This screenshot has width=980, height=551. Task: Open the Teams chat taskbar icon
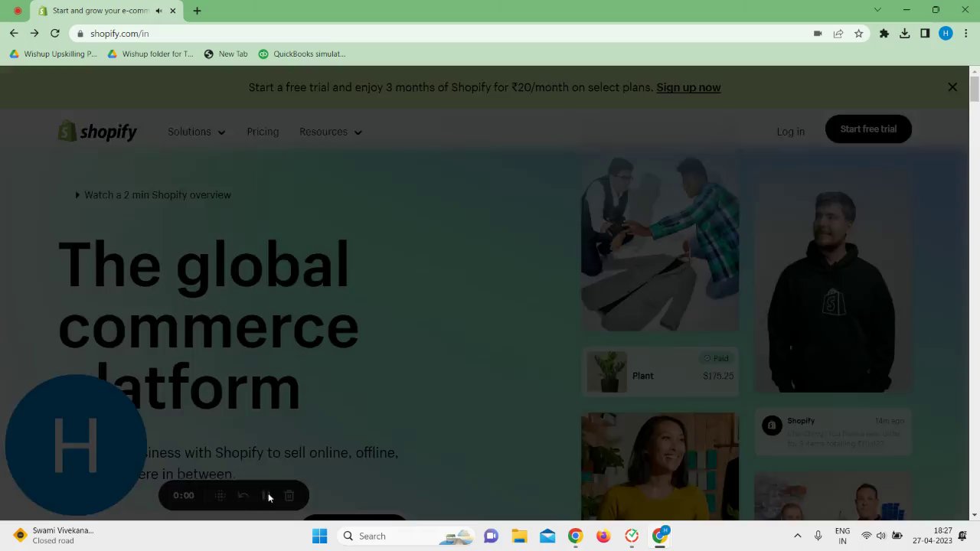(x=491, y=536)
